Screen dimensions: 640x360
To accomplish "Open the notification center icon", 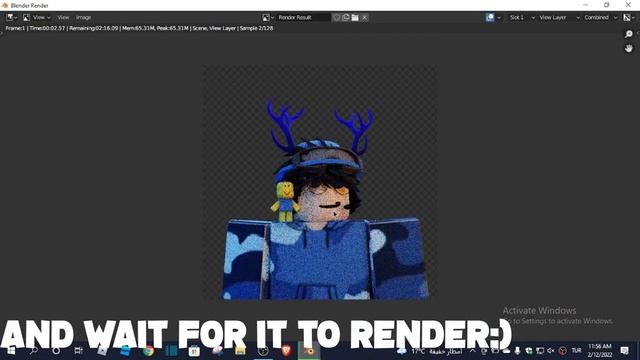I will coord(624,351).
